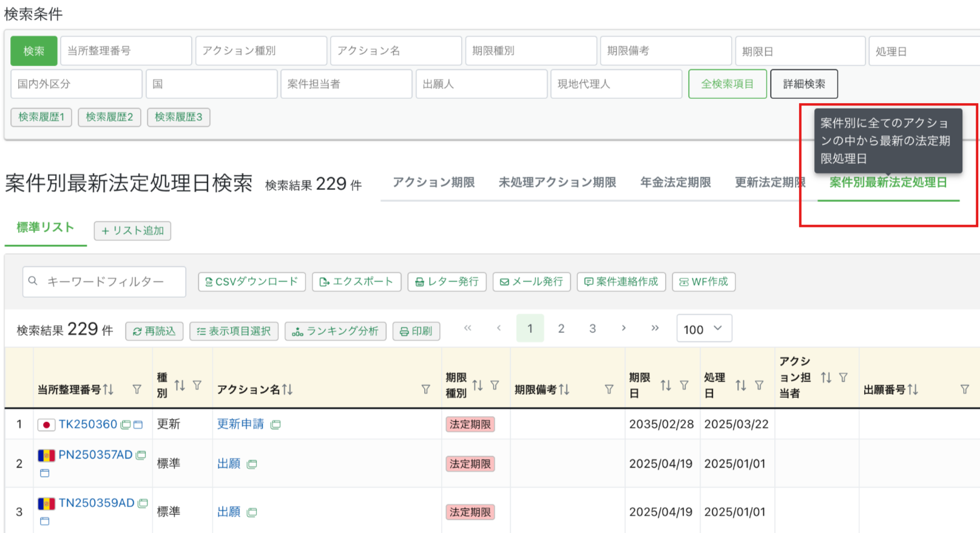Screen dimensions: 980x533
Task: Open case link PN250357AD
Action: point(95,455)
